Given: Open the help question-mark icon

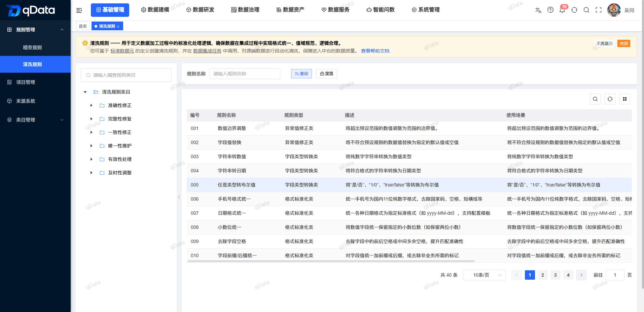Looking at the screenshot, I should [550, 10].
